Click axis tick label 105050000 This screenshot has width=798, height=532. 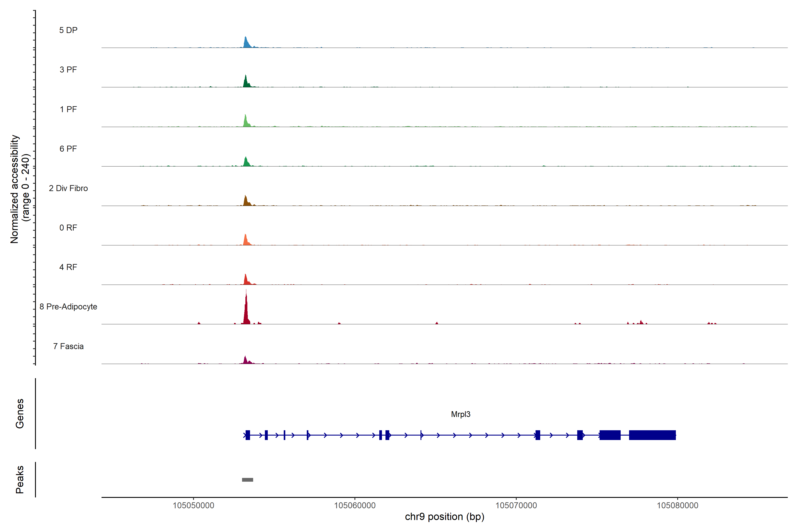coord(193,506)
